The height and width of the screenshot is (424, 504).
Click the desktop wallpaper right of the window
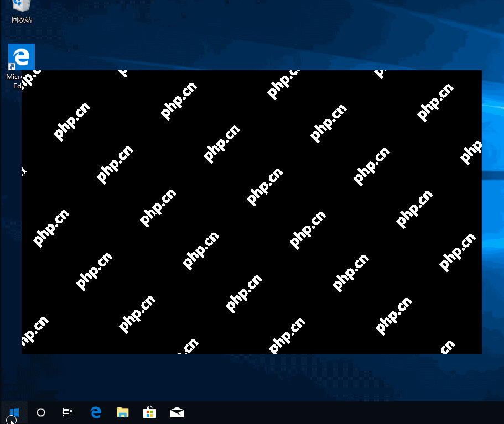coord(492,221)
